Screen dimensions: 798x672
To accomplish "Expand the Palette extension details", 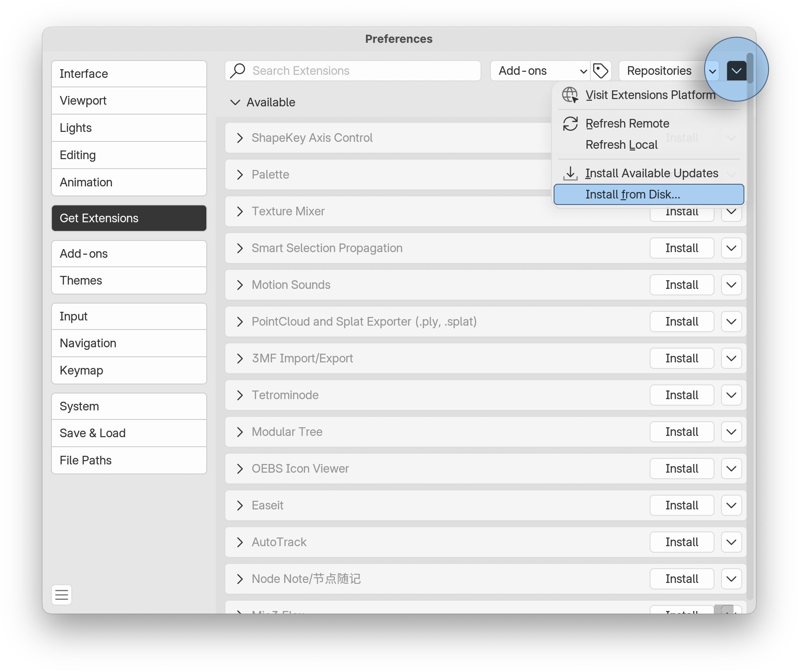I will point(240,175).
